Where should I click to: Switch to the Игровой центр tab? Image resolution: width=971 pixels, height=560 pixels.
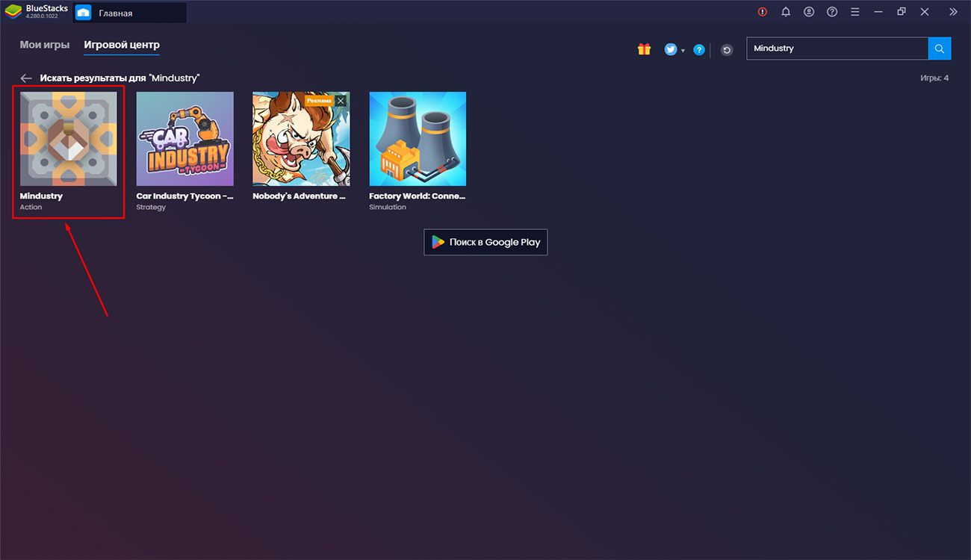click(x=122, y=45)
